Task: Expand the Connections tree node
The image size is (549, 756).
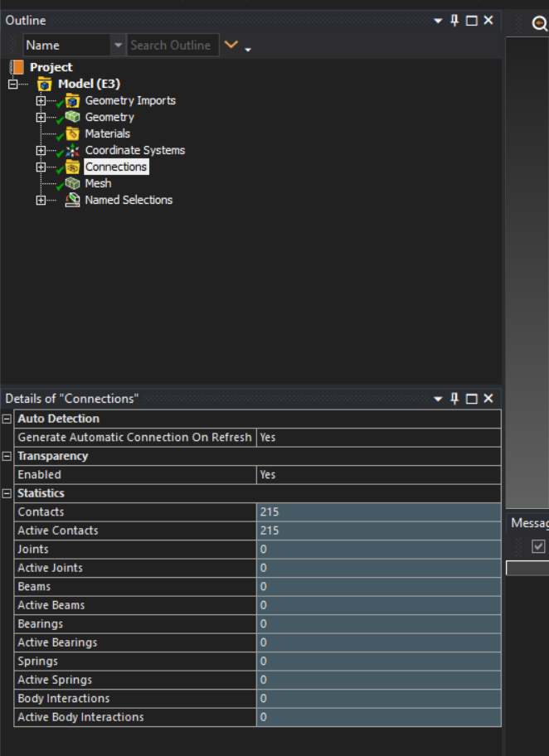Action: [x=41, y=167]
